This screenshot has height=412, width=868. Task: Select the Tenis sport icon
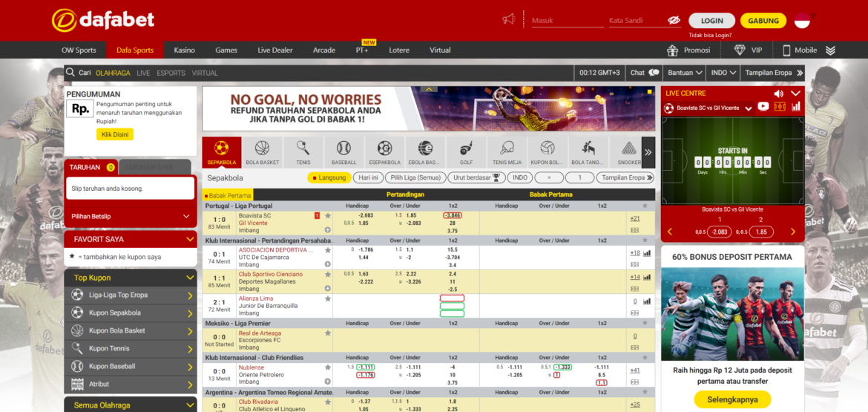(x=303, y=152)
